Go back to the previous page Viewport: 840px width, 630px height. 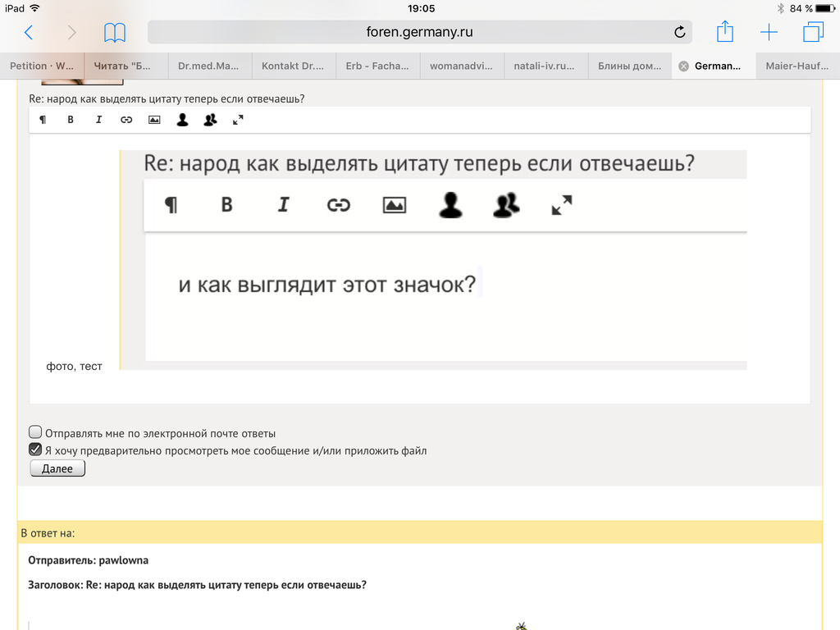[x=29, y=33]
